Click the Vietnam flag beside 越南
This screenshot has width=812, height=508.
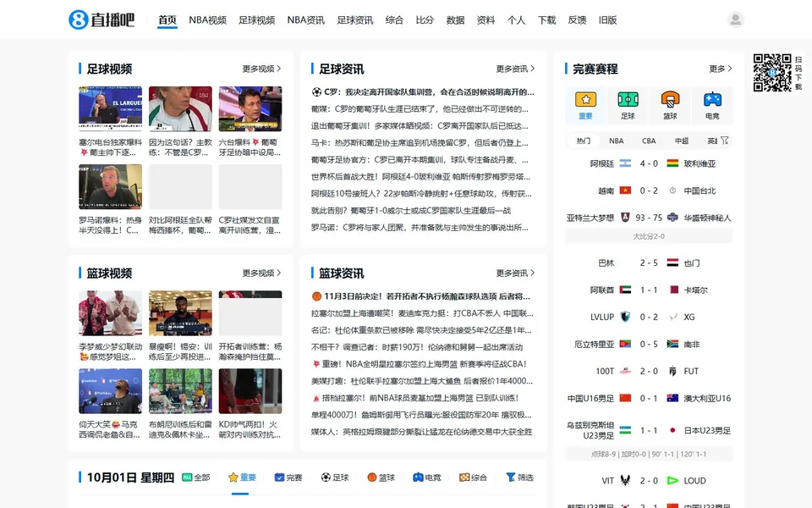click(625, 190)
